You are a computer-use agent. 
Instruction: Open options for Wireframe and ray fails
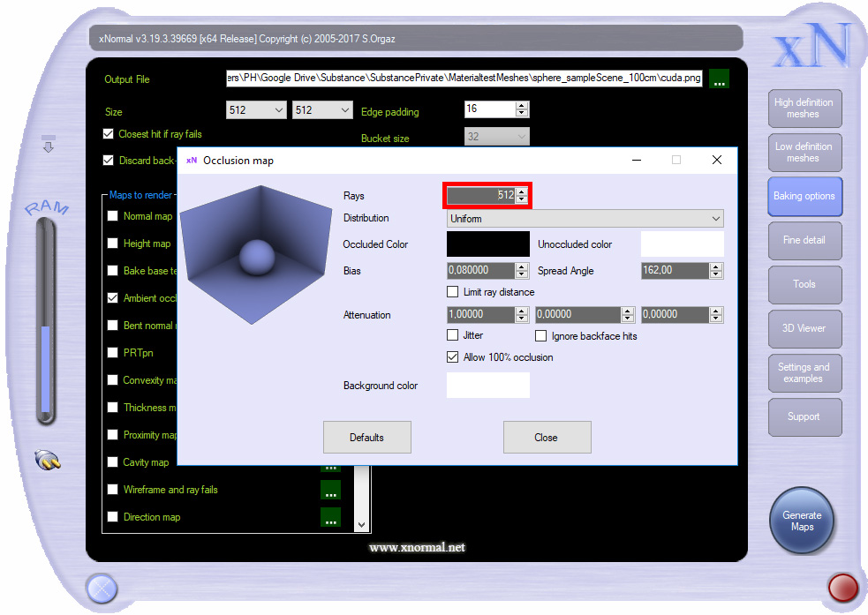tap(330, 490)
